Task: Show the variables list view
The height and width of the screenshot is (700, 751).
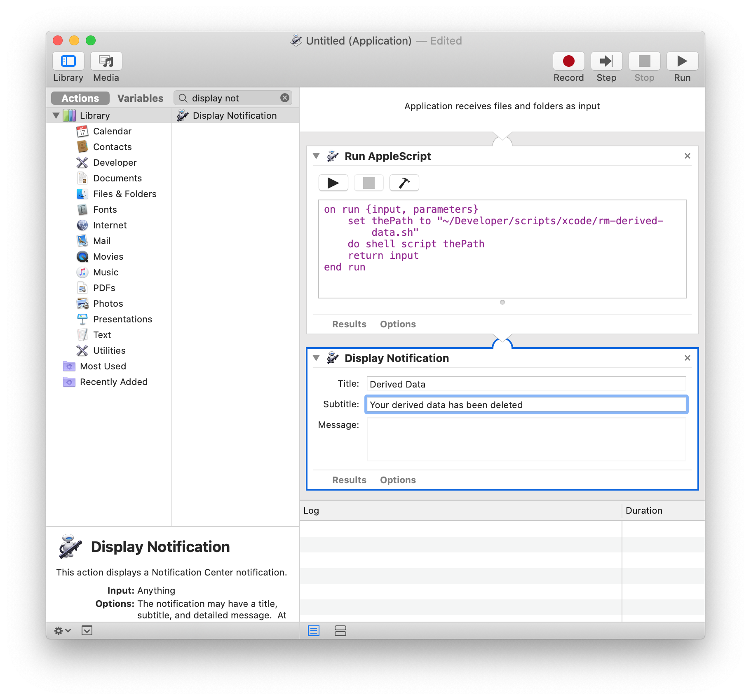Action: (340, 631)
